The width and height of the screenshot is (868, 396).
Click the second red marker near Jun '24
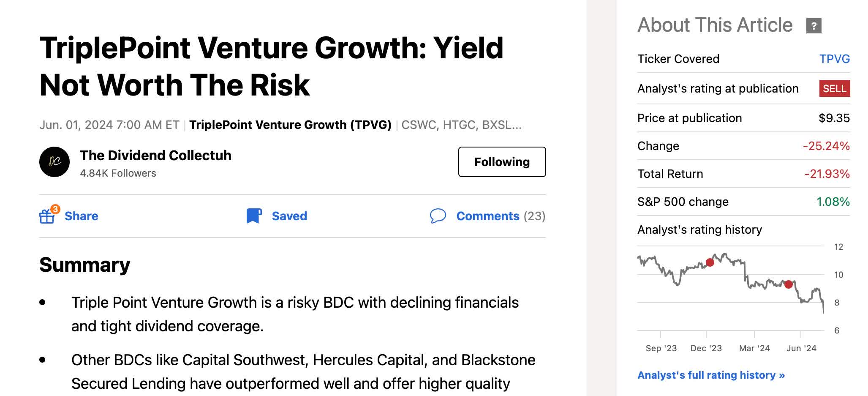point(789,284)
